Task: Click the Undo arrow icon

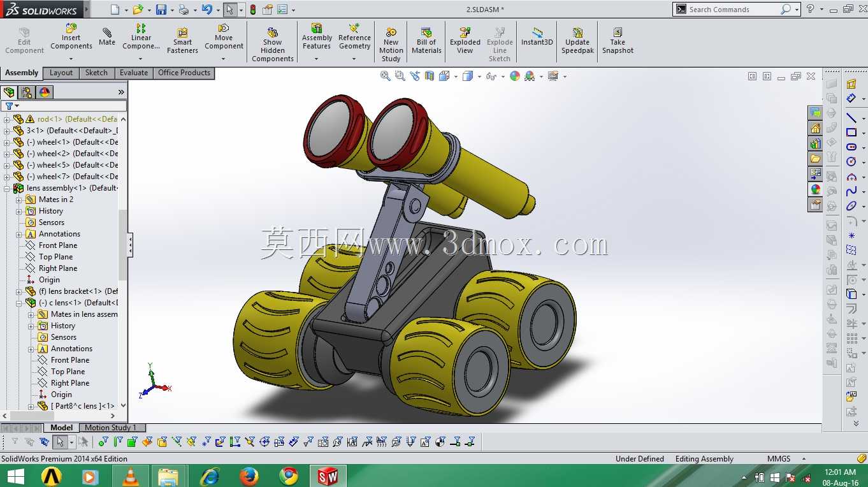Action: (x=206, y=10)
